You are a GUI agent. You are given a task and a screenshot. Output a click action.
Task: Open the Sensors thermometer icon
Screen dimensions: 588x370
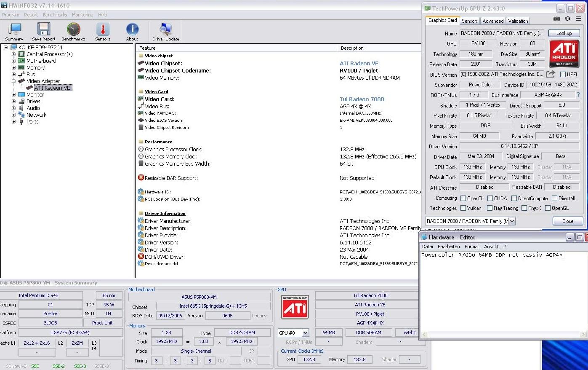(x=103, y=30)
